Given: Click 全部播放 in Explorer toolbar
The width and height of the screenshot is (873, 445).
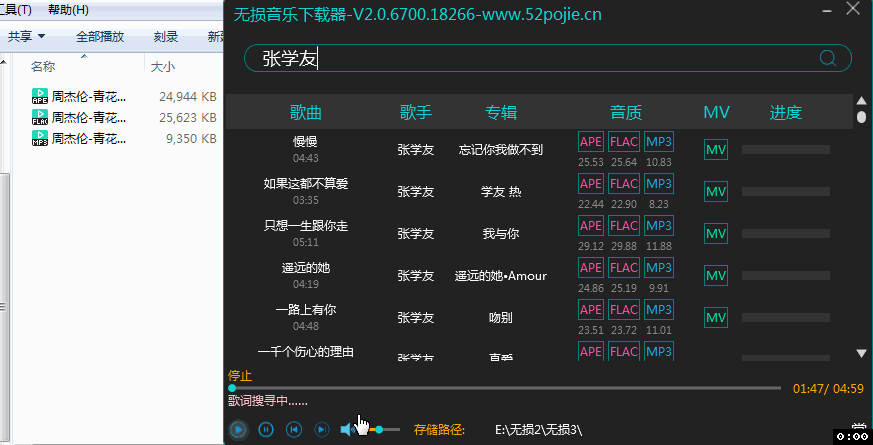Looking at the screenshot, I should (100, 37).
